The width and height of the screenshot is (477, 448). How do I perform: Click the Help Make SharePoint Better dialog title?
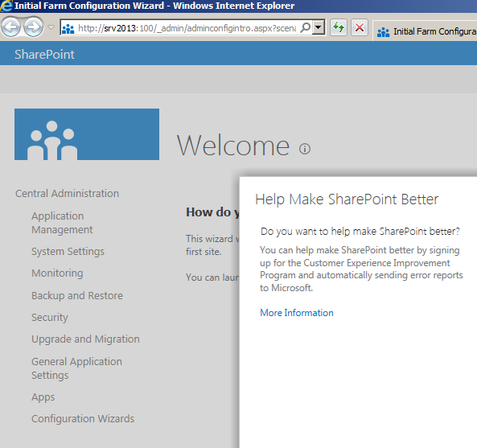347,199
